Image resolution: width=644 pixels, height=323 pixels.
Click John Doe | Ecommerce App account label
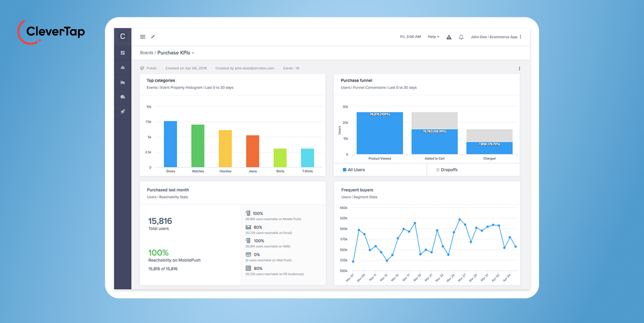[x=494, y=37]
